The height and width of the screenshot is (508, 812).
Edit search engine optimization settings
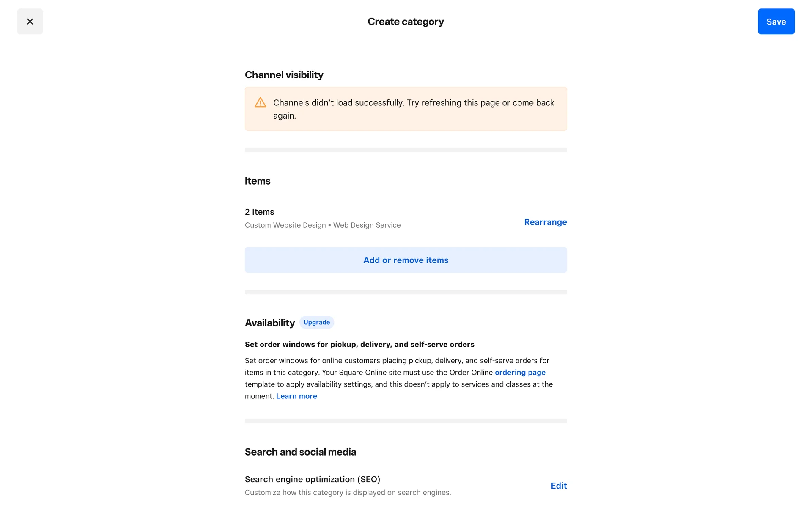(558, 486)
